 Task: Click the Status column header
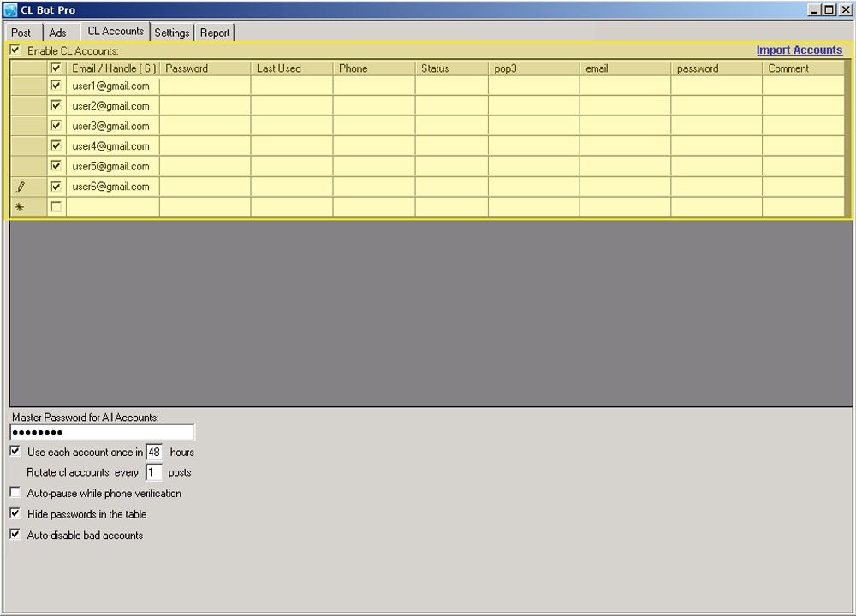pyautogui.click(x=452, y=68)
